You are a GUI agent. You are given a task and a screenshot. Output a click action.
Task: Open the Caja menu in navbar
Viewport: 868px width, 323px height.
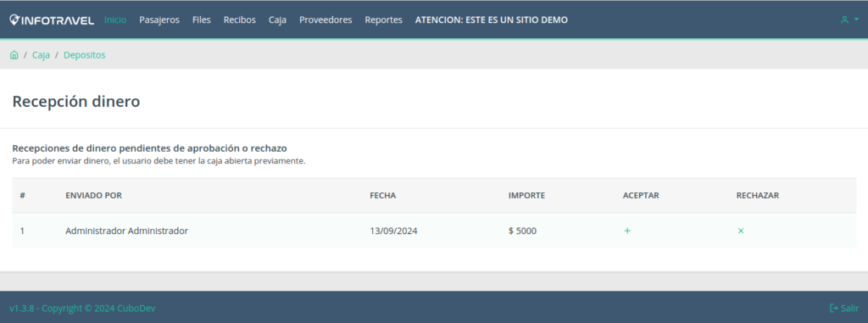click(x=277, y=20)
